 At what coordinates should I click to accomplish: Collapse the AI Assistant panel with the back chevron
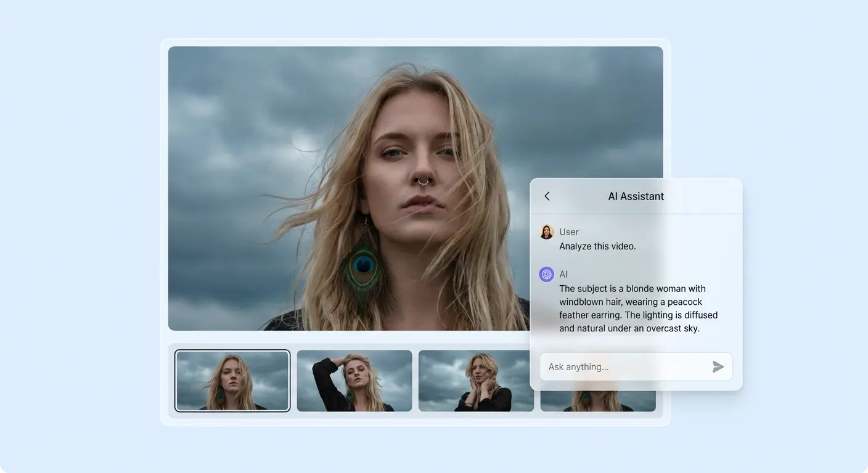click(547, 196)
